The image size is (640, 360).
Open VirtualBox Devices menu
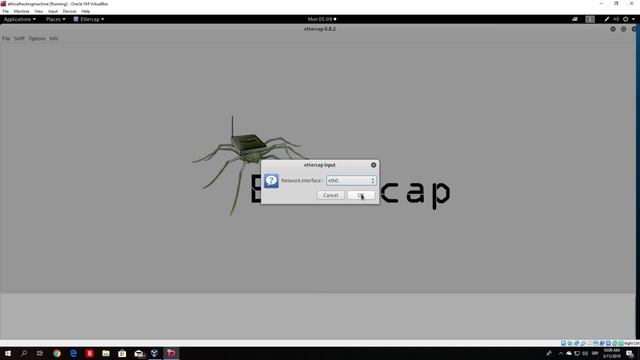(x=69, y=11)
